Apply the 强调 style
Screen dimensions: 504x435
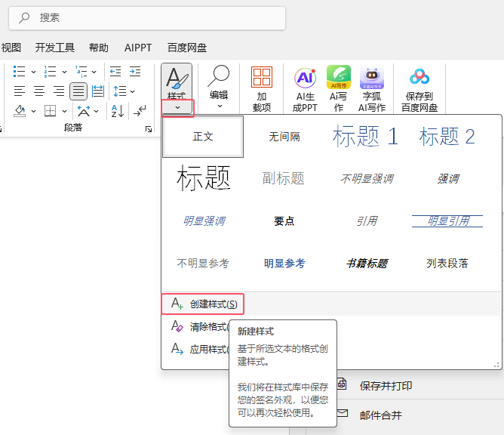tap(448, 179)
